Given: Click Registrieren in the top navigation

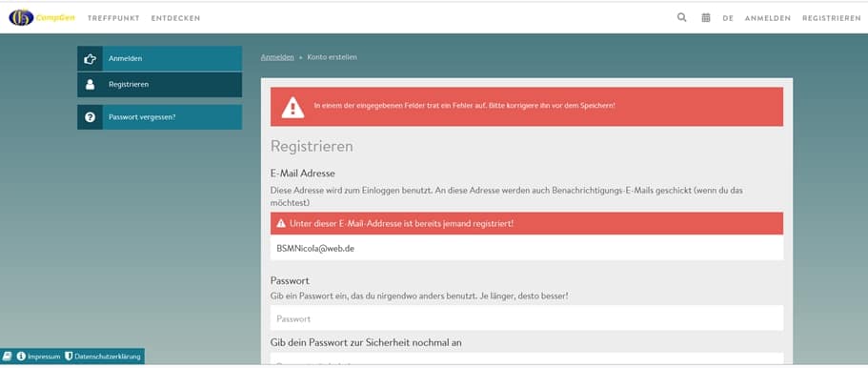Looking at the screenshot, I should [x=832, y=18].
